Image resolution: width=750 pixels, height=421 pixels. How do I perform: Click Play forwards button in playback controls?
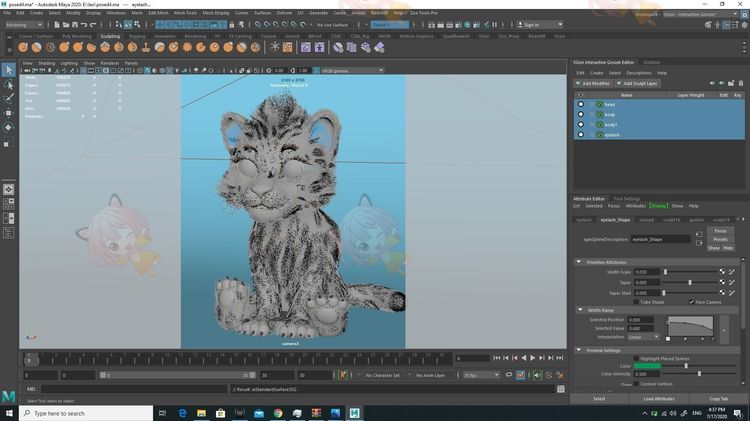point(533,358)
